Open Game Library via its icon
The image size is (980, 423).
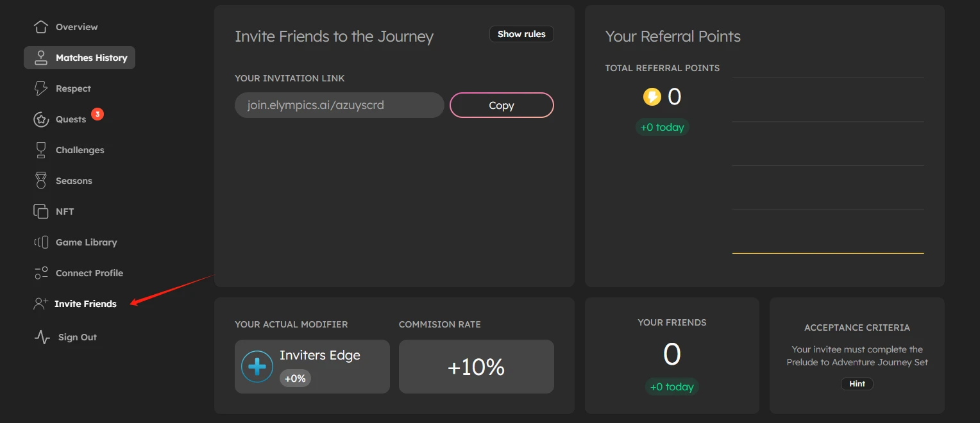pos(40,242)
